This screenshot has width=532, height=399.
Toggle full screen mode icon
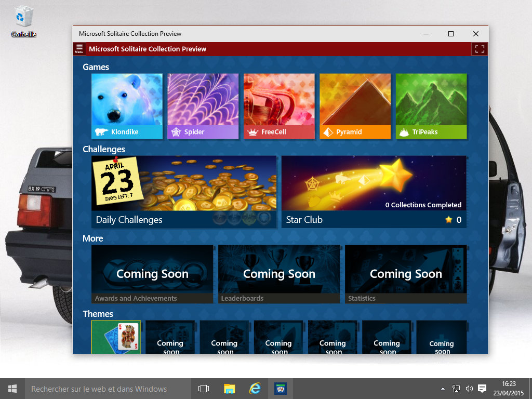tap(479, 49)
